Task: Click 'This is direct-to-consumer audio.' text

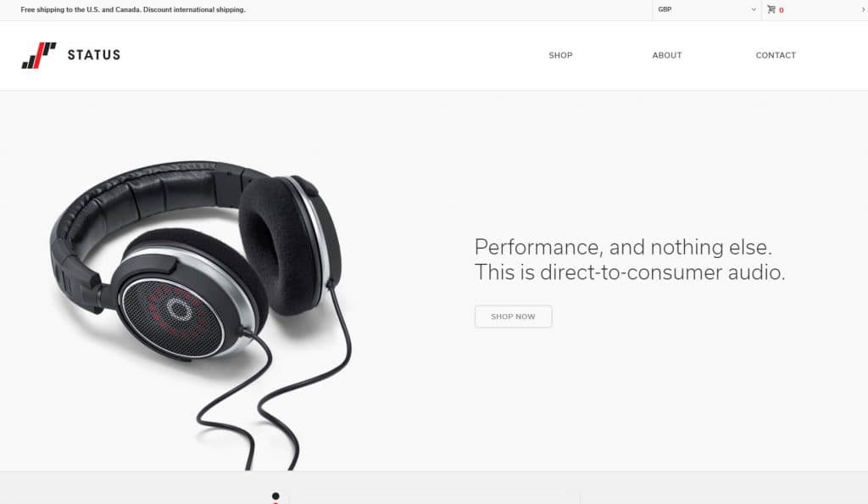Action: pos(630,272)
